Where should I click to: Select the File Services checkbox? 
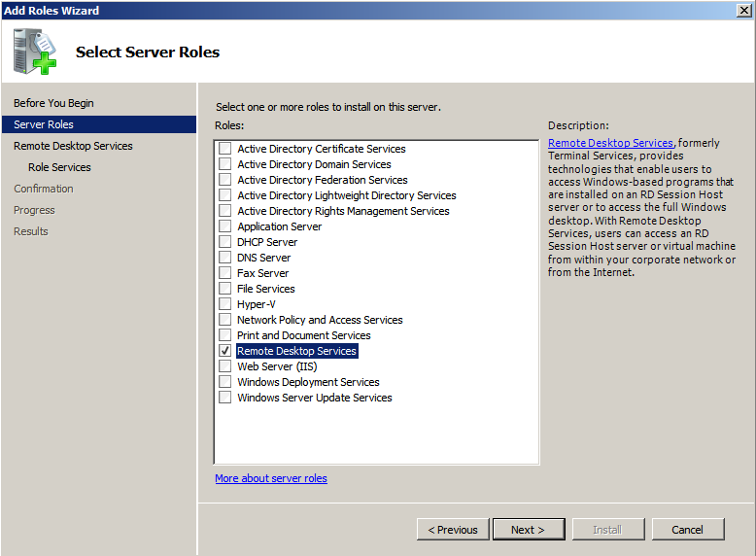[x=224, y=289]
